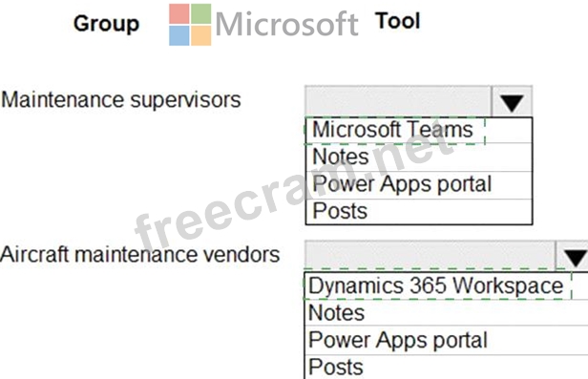This screenshot has width=588, height=379.
Task: Click the Tool column header
Action: pos(398,21)
